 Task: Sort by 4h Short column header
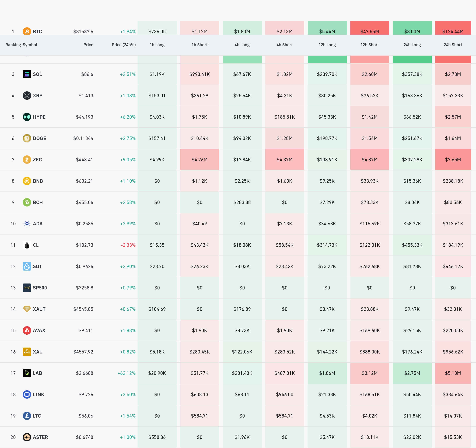(x=284, y=45)
